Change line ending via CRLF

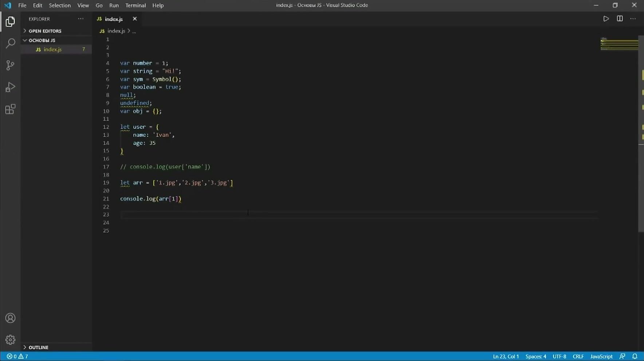click(578, 356)
